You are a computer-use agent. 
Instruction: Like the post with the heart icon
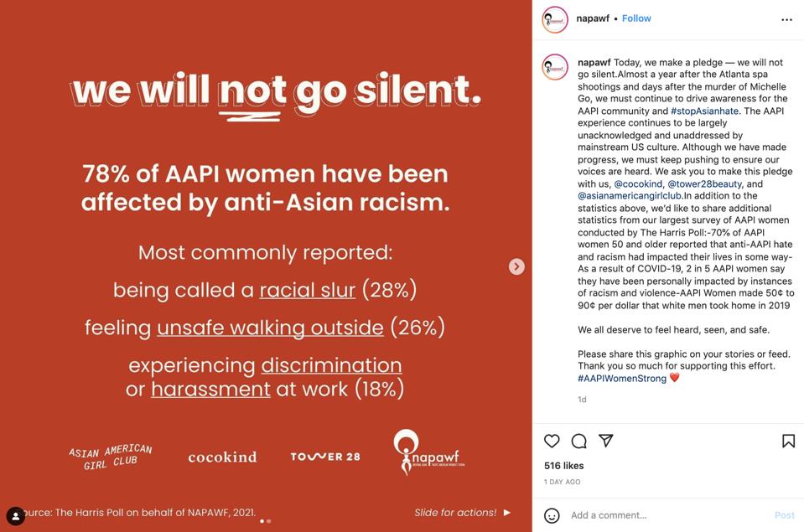(552, 441)
